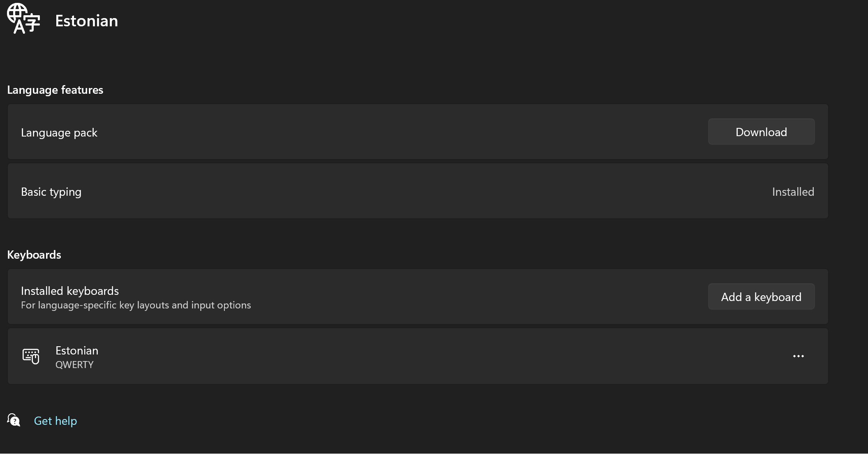The height and width of the screenshot is (454, 868).
Task: Click the QWERTY layout label
Action: 74,365
